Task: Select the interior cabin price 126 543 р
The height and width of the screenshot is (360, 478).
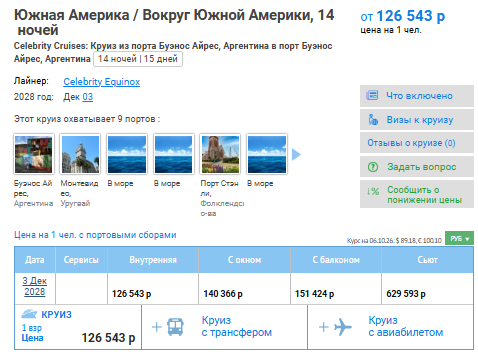Action: 131,294
